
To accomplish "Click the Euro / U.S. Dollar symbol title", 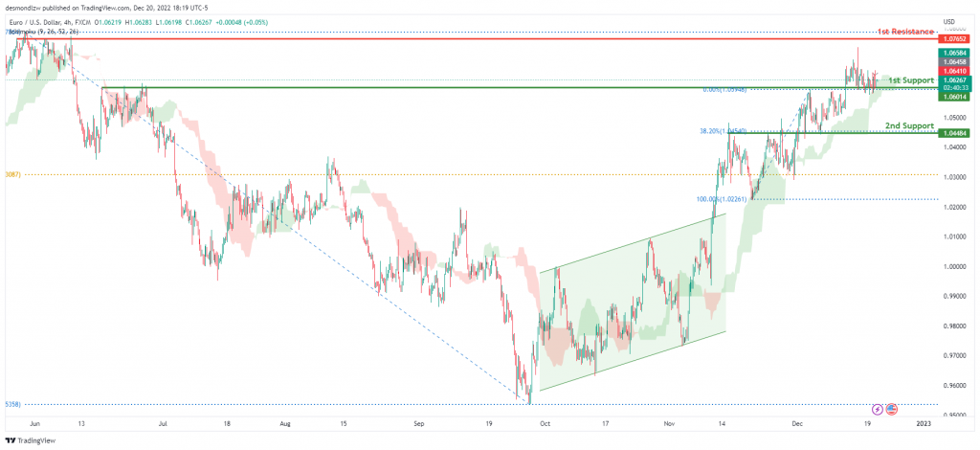I will pos(36,21).
